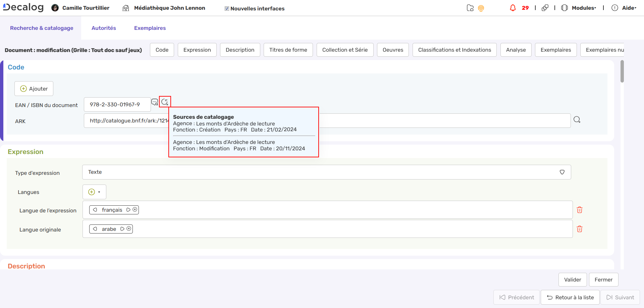Click the plus icon to add a Language
Image resolution: width=644 pixels, height=308 pixels.
[x=91, y=192]
